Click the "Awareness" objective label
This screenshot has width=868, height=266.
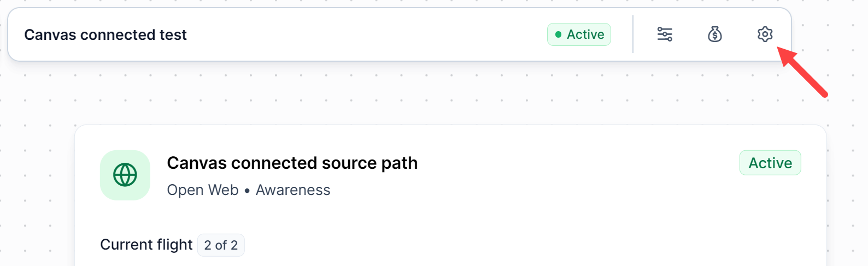293,190
